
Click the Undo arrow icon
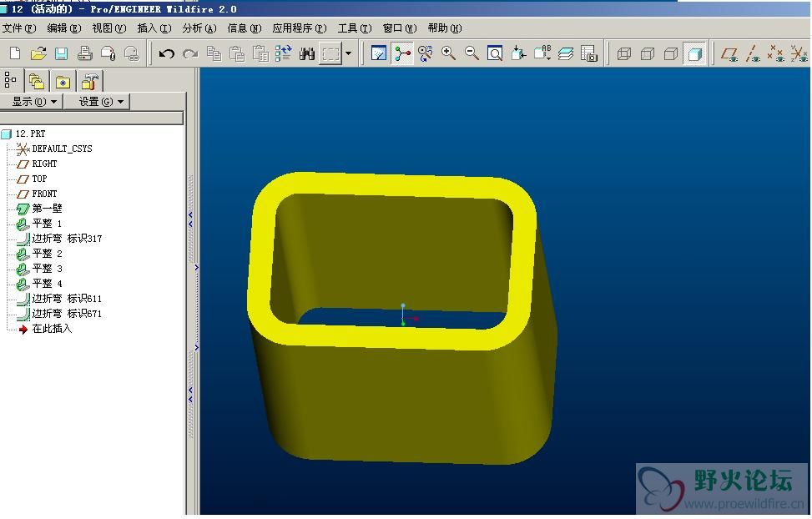pyautogui.click(x=166, y=53)
